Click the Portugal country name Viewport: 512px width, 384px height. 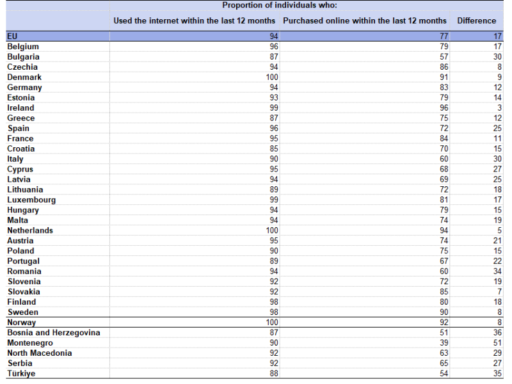click(x=23, y=261)
